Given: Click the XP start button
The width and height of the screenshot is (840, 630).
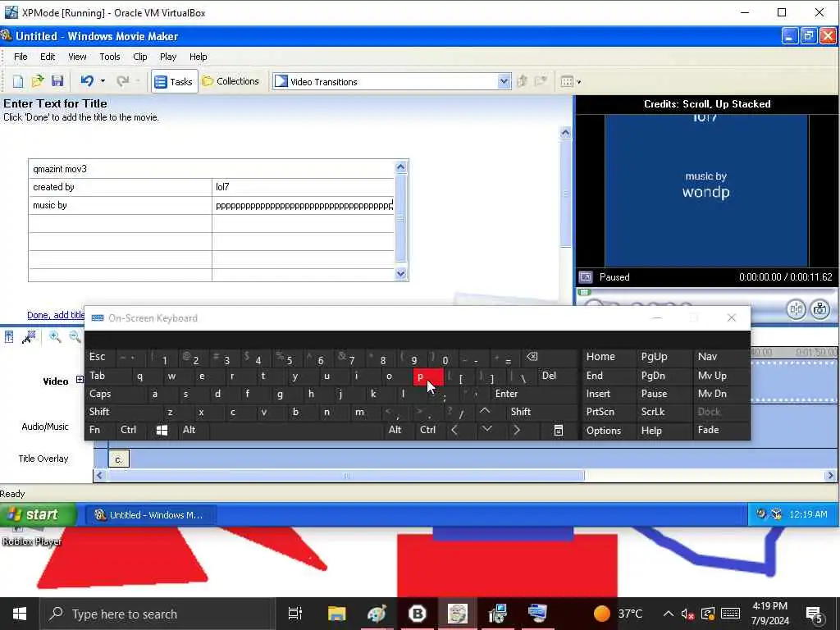Looking at the screenshot, I should tap(38, 515).
